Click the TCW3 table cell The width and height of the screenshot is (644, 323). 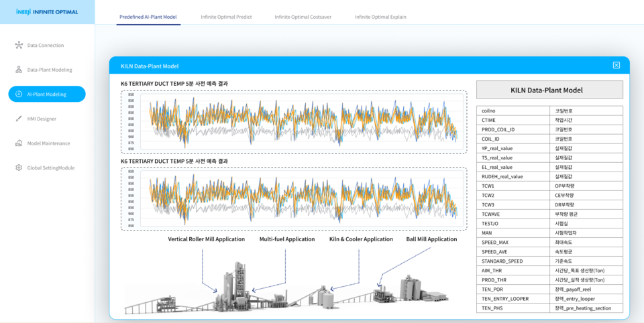pos(513,205)
